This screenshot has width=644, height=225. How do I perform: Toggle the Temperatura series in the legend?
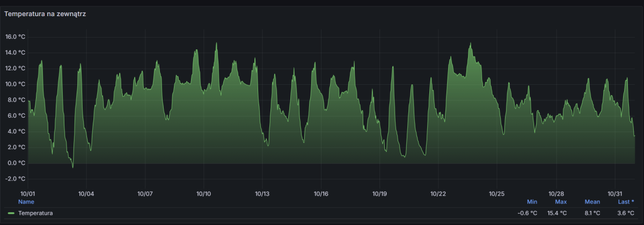click(35, 213)
